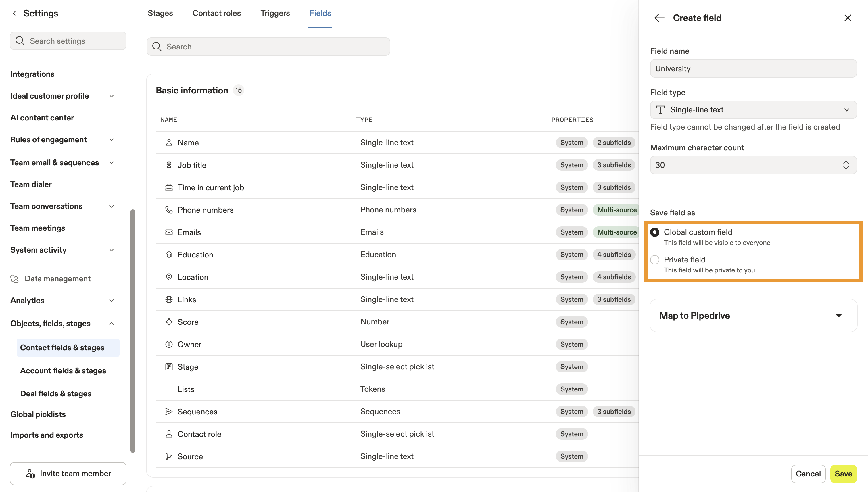The height and width of the screenshot is (492, 868).
Task: Click the list icon beside Lists
Action: click(169, 389)
